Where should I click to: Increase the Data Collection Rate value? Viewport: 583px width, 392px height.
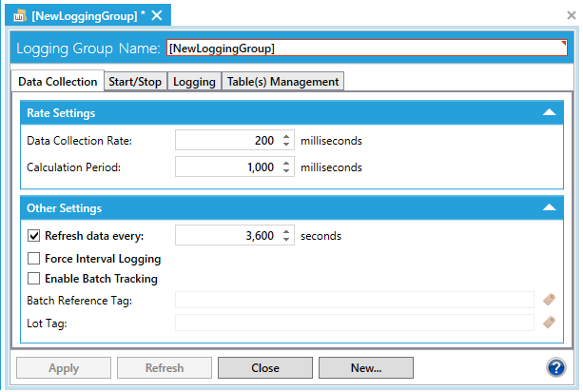point(287,136)
